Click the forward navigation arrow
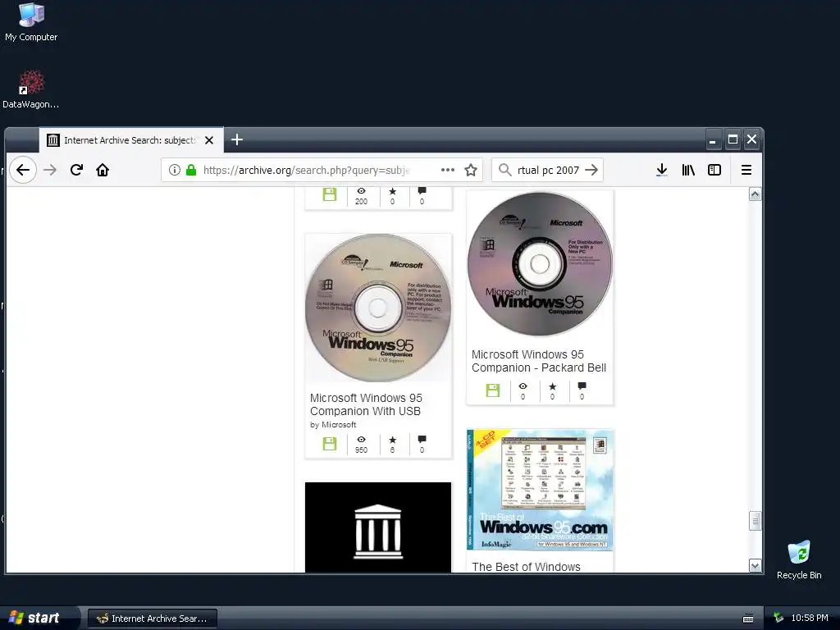Viewport: 840px width, 630px height. pos(50,170)
